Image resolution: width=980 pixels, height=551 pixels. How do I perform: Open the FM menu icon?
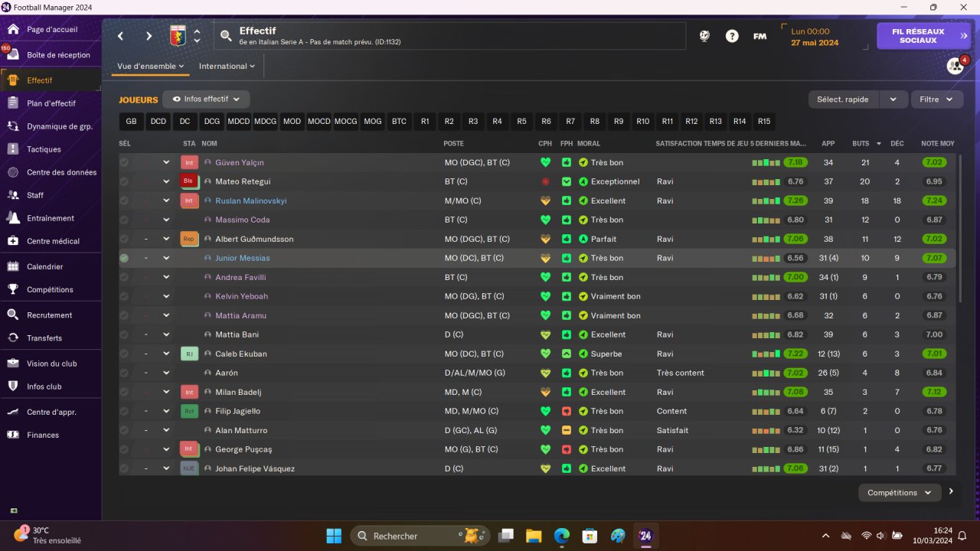pyautogui.click(x=759, y=36)
